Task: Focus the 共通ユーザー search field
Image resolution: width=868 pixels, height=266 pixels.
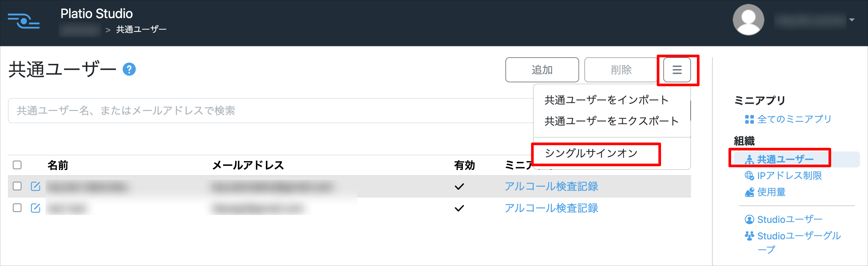Action: tap(269, 111)
